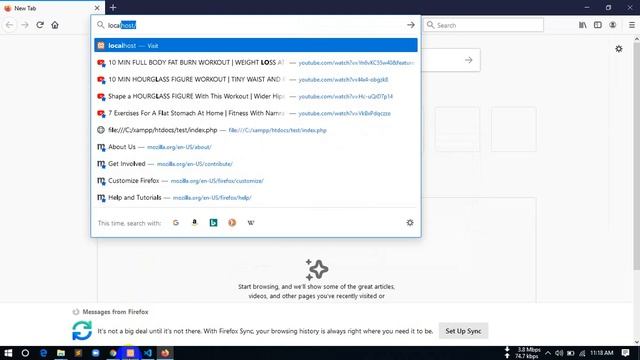Open a new tab with plus button
Viewport: 640px width, 360px height.
point(113,8)
